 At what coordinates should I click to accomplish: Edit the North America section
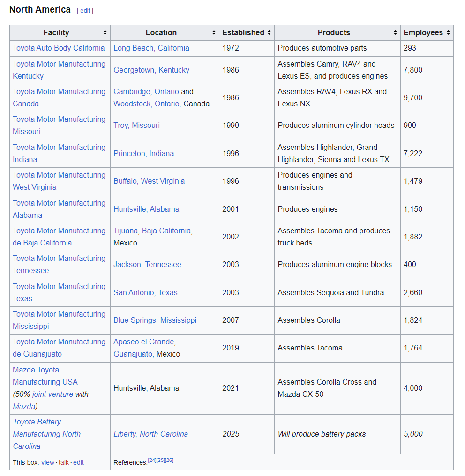(x=85, y=11)
